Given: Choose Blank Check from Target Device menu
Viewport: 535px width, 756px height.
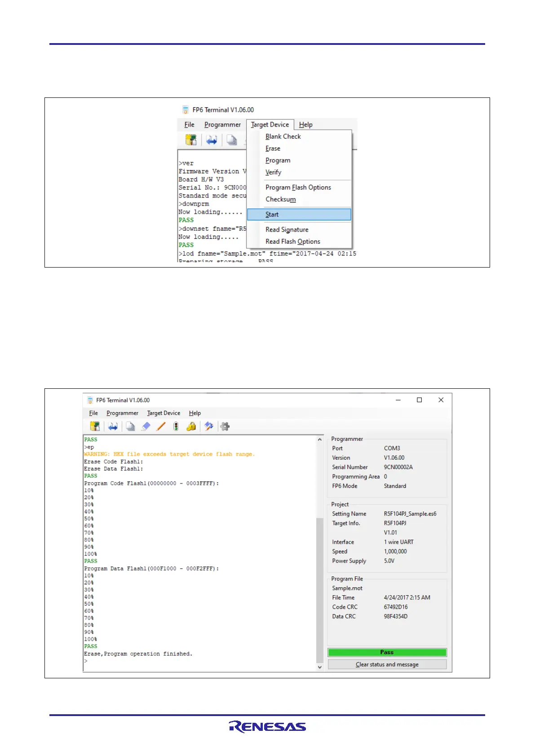Looking at the screenshot, I should click(x=299, y=136).
